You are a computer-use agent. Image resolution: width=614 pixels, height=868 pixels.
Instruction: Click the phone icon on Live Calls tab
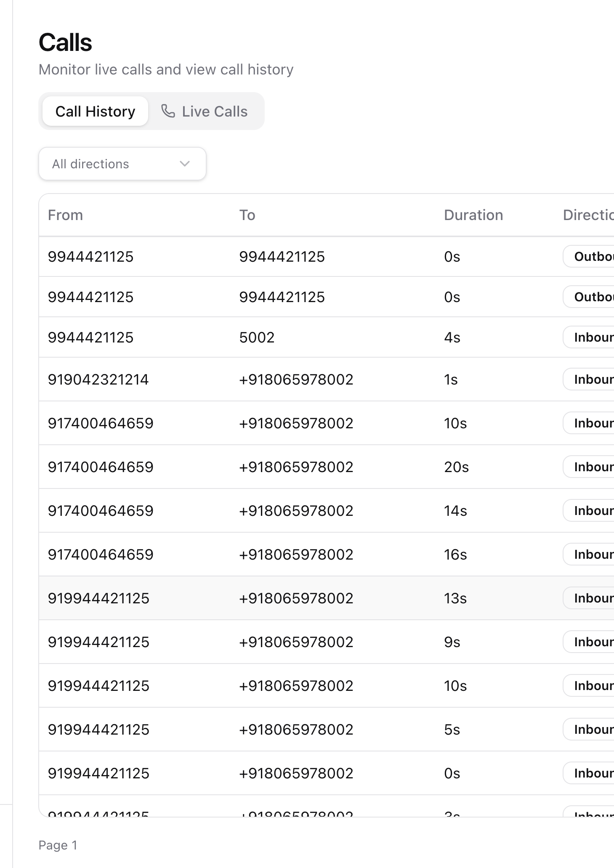tap(168, 111)
